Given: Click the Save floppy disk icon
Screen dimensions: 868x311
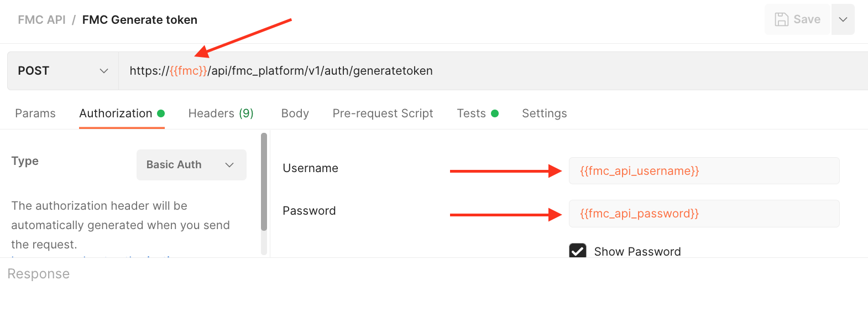Looking at the screenshot, I should (x=781, y=19).
